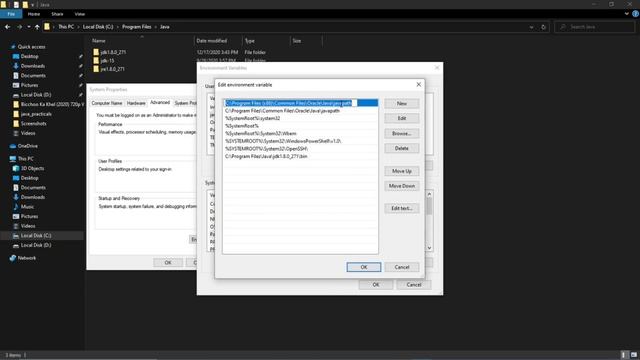Screen dimensions: 640x360
Task: Close the Edit environment variable dialog
Action: tap(418, 84)
